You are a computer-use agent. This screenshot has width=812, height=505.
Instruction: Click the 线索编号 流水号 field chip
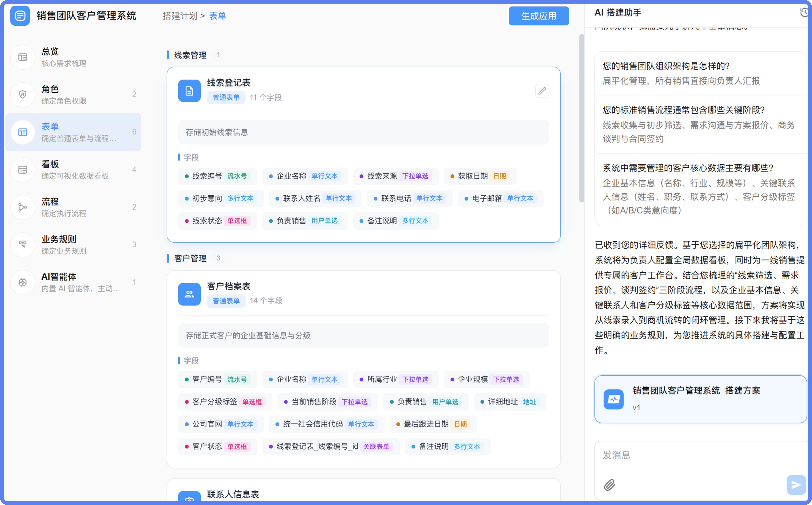click(218, 176)
